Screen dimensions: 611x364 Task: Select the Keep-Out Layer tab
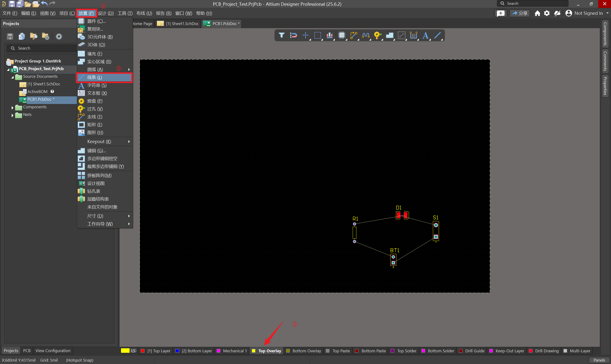509,351
